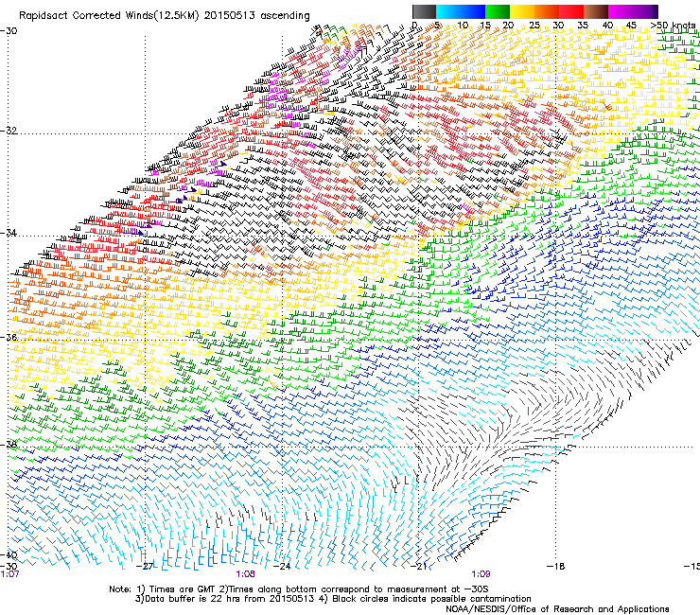Click the '-21' longitude axis label
Viewport: 700px width, 615px height.
click(x=419, y=566)
